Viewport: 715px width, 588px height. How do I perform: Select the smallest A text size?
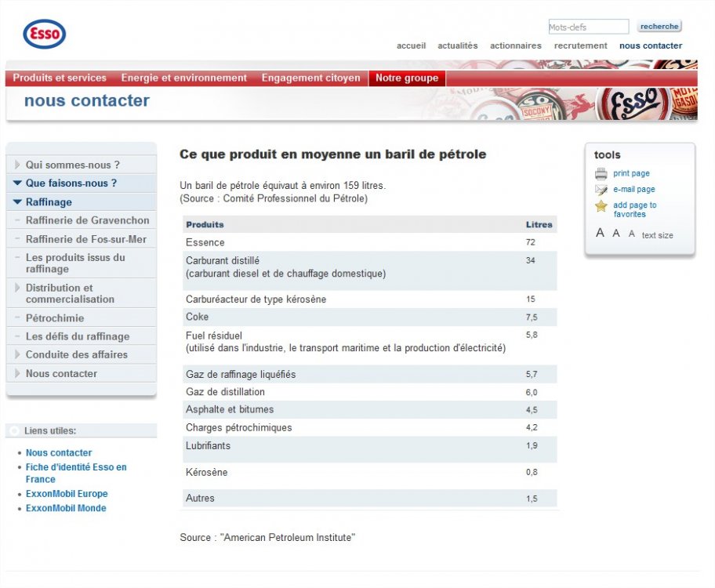click(632, 234)
